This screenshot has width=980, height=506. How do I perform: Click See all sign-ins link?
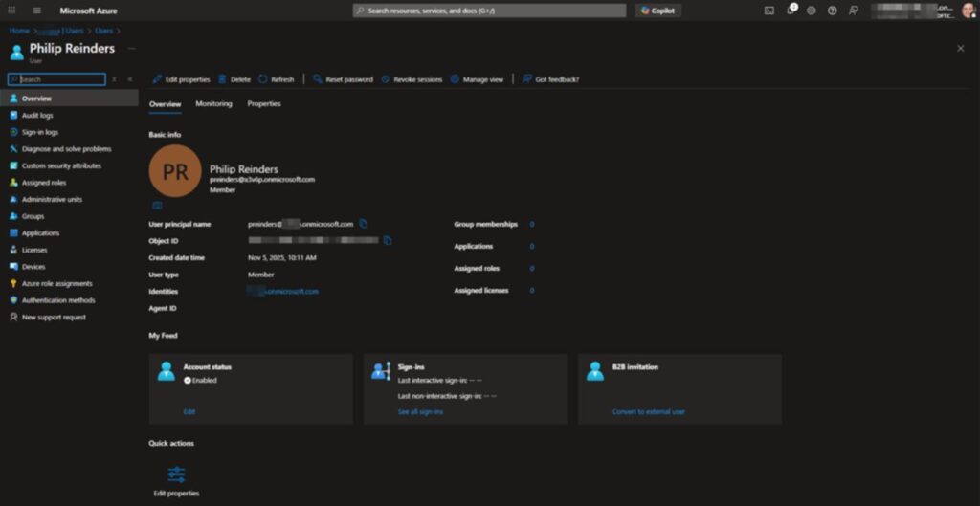click(421, 412)
